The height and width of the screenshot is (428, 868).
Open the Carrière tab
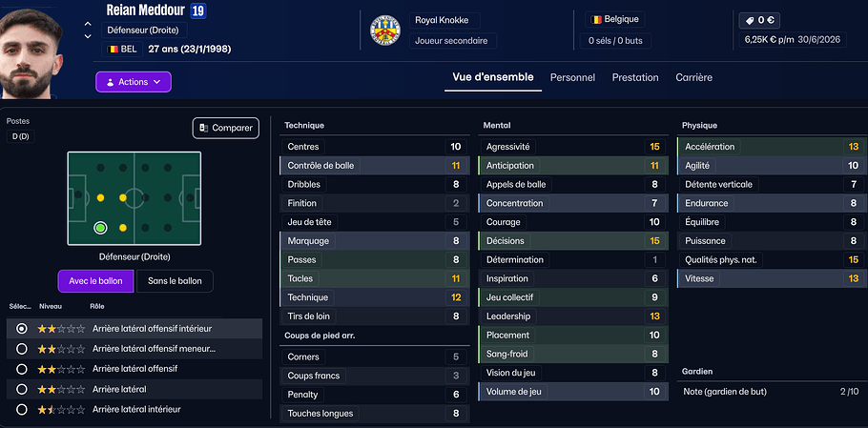click(693, 77)
